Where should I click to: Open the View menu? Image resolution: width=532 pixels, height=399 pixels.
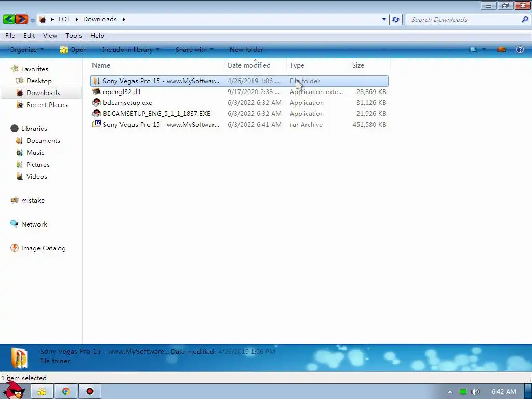[50, 36]
